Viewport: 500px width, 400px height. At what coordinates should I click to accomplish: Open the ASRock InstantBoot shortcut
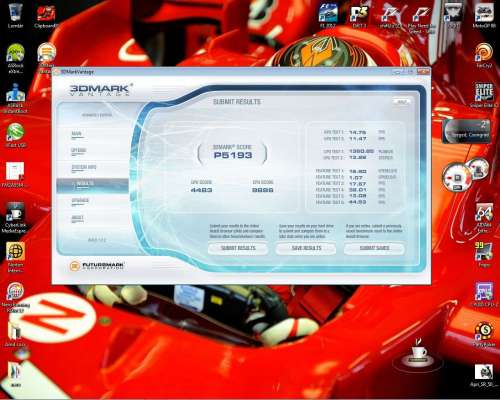point(15,98)
